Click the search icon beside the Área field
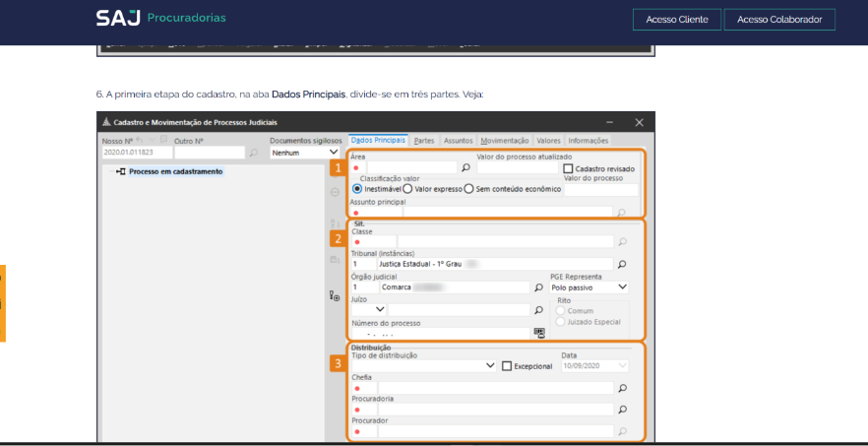This screenshot has height=446, width=868. tap(466, 168)
